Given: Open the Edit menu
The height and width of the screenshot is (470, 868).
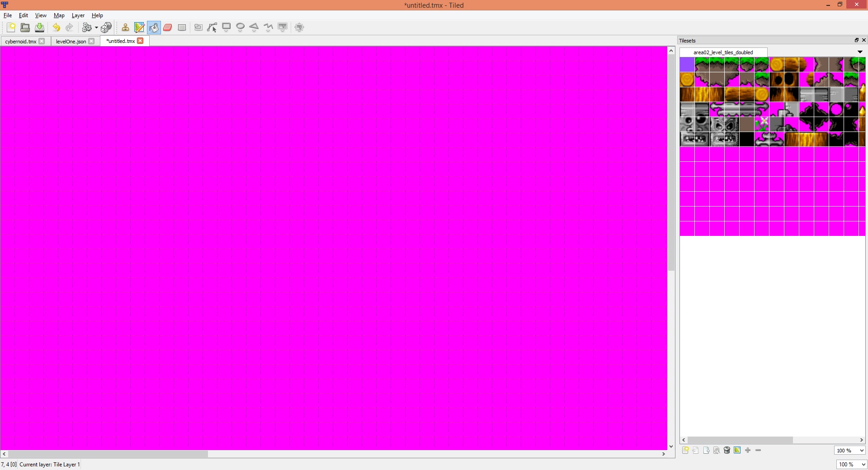Looking at the screenshot, I should point(24,15).
